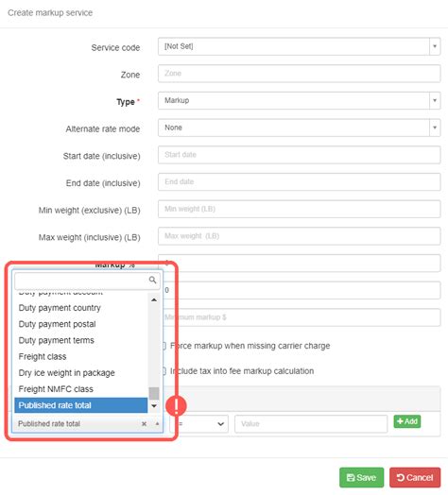Add the condition with green Add button
The image size is (448, 495).
click(407, 421)
